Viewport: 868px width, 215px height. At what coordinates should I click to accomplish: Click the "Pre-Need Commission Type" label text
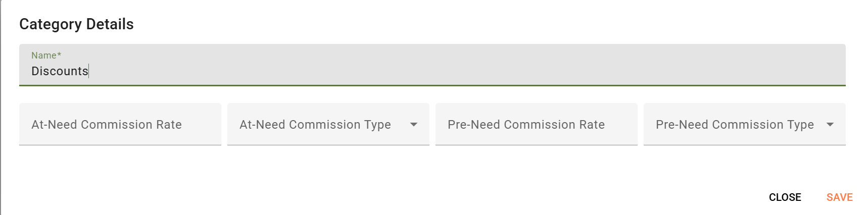(x=735, y=125)
